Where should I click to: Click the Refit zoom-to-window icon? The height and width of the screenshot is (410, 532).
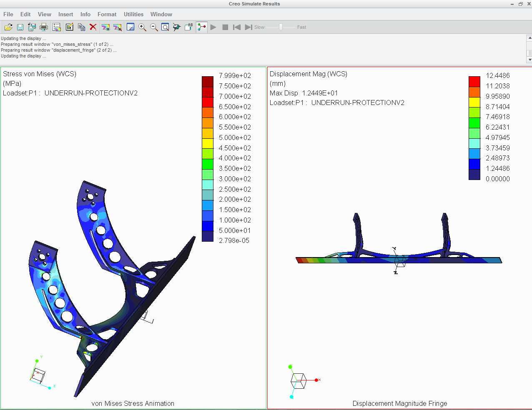pos(165,27)
